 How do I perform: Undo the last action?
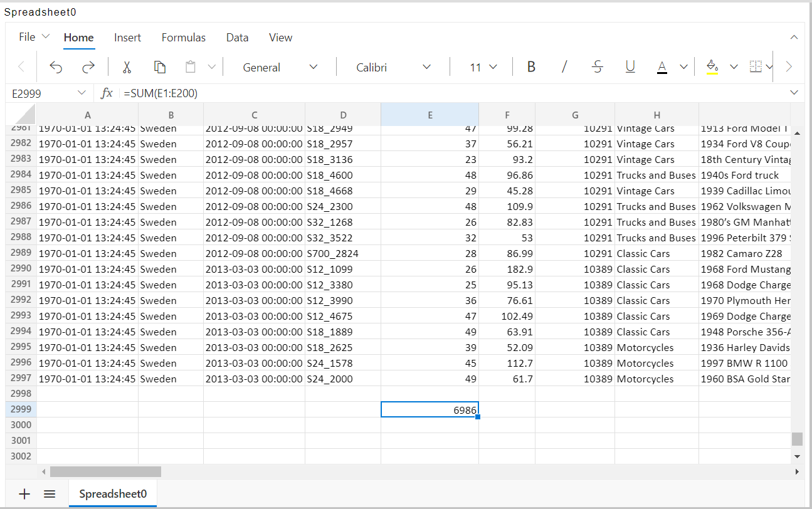[56, 67]
